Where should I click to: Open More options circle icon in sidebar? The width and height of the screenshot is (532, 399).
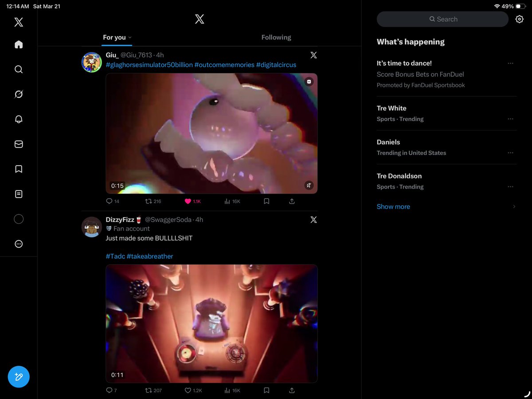(x=19, y=244)
